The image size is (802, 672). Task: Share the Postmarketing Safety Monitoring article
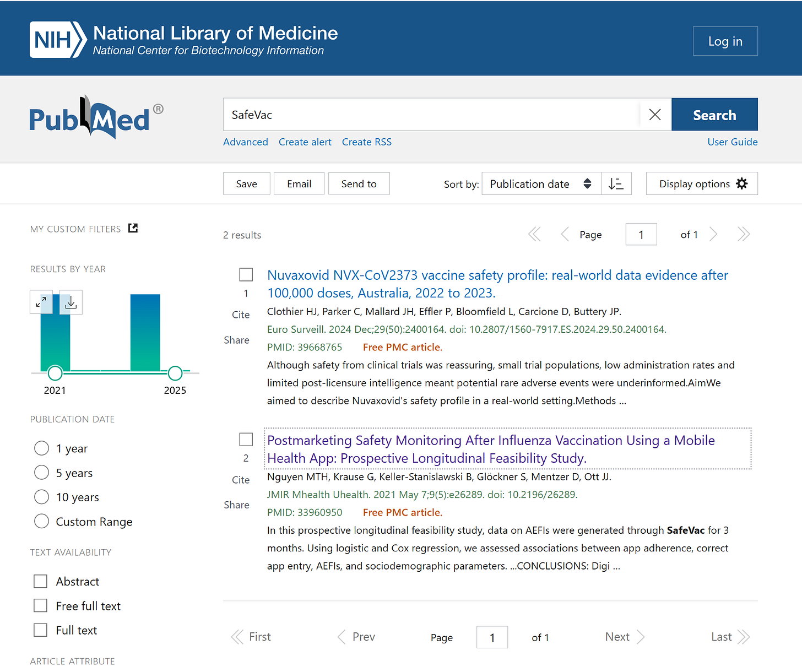pos(236,505)
